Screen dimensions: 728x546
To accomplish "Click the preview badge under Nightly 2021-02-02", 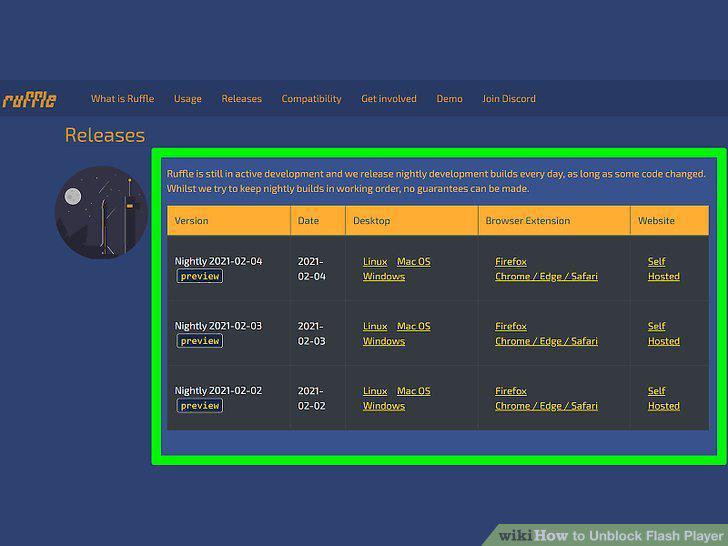I will click(200, 406).
